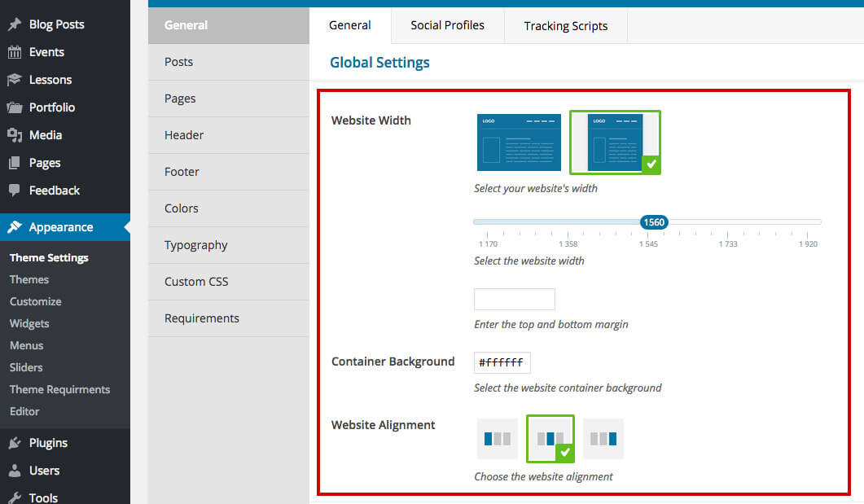Click the Portfolio folder icon
Image resolution: width=864 pixels, height=504 pixels.
(x=15, y=107)
